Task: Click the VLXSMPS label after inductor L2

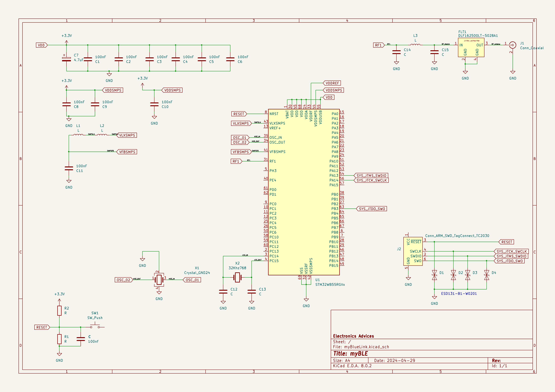Action: [x=127, y=135]
